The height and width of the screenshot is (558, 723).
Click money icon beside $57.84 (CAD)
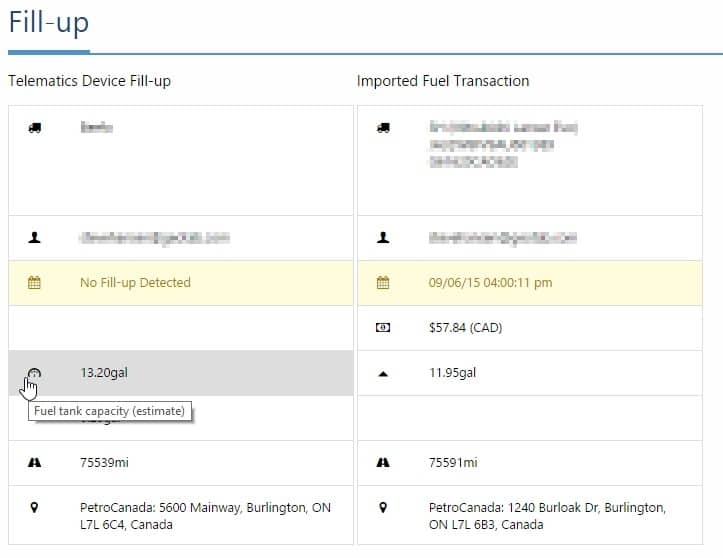click(383, 327)
